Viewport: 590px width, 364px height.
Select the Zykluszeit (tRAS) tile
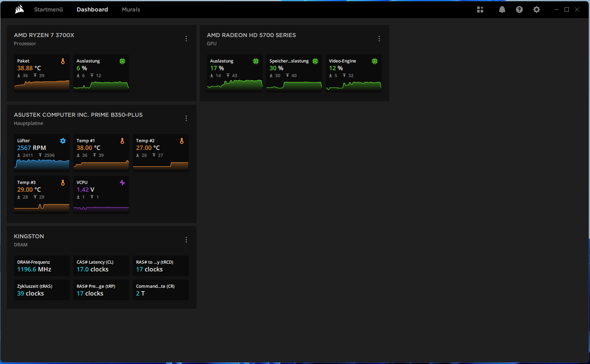point(42,290)
